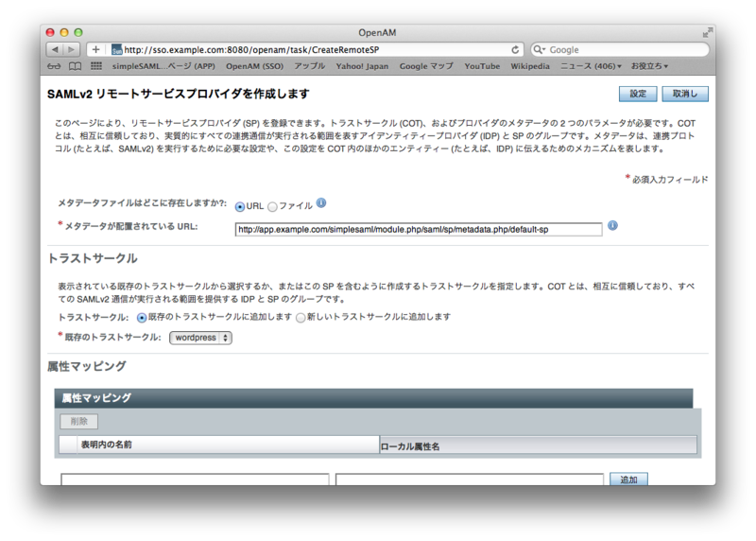Screen dimensions: 756x541
Task: Click the info icon beside the ファイル option
Action: pyautogui.click(x=321, y=203)
